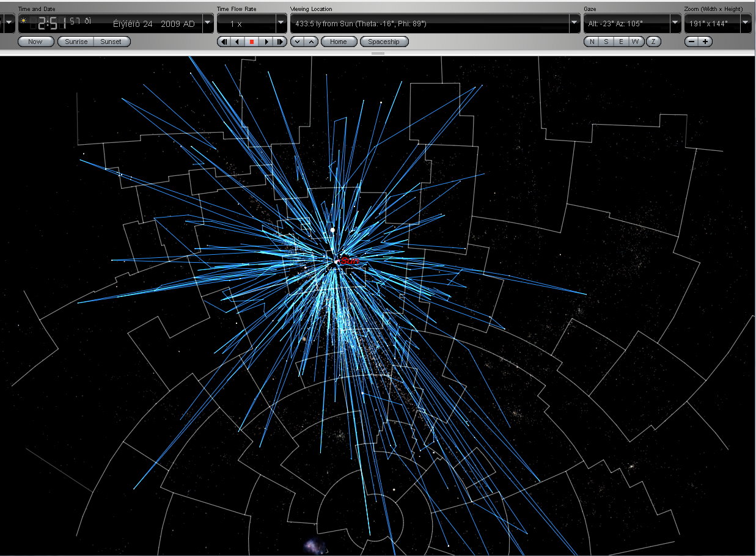
Task: Click the nebula object at bottom of sky
Action: tap(314, 546)
